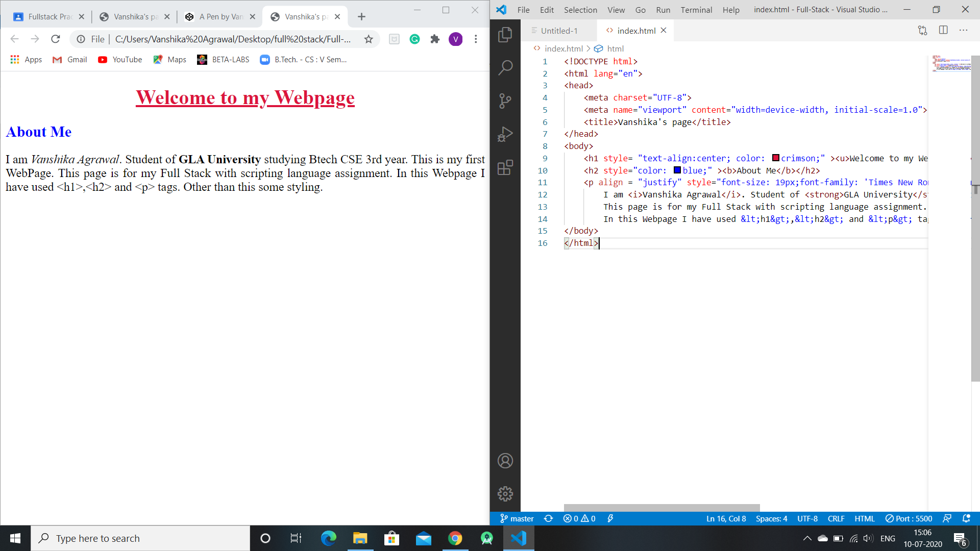Click the Split Editor Right icon
Viewport: 980px width, 551px height.
[943, 30]
